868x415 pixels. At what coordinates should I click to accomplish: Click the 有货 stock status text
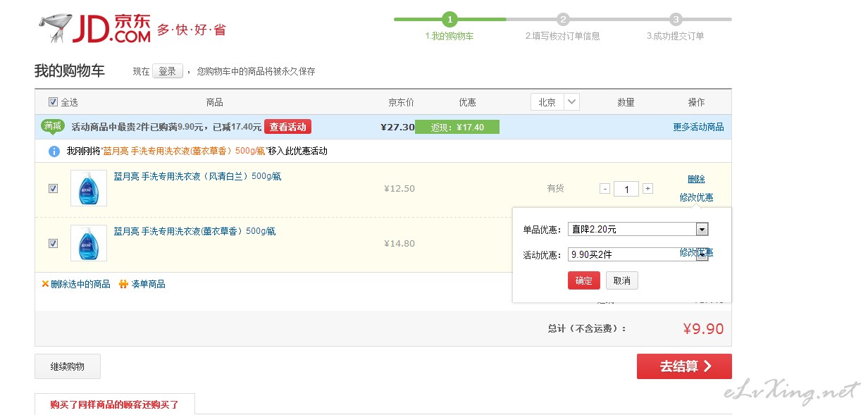click(555, 188)
